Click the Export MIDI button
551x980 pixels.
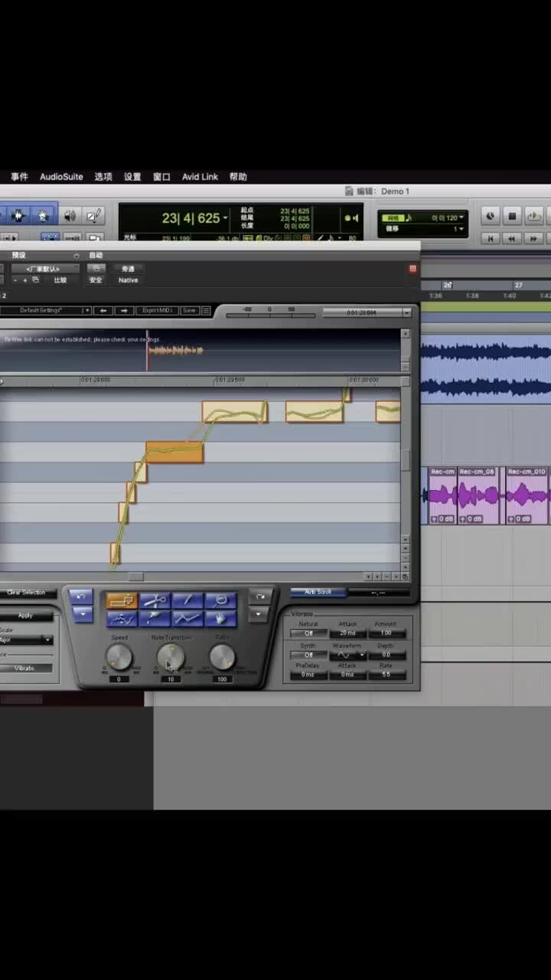point(157,310)
